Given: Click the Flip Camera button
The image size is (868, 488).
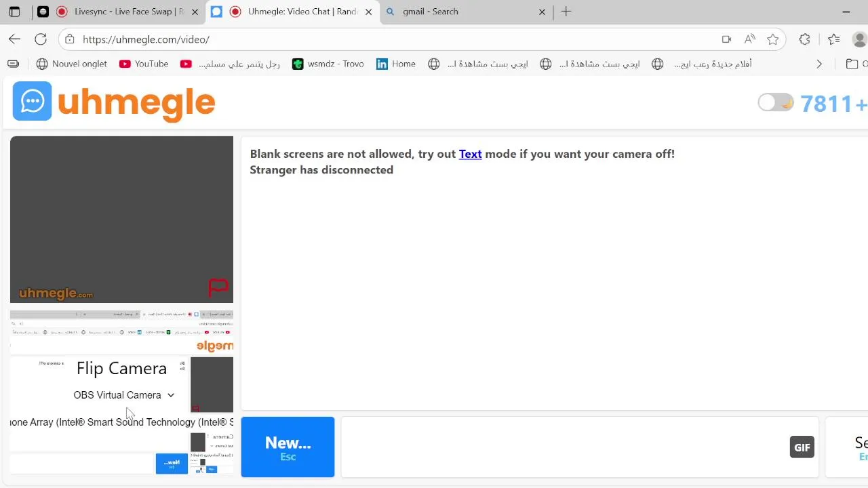Looking at the screenshot, I should 121,368.
